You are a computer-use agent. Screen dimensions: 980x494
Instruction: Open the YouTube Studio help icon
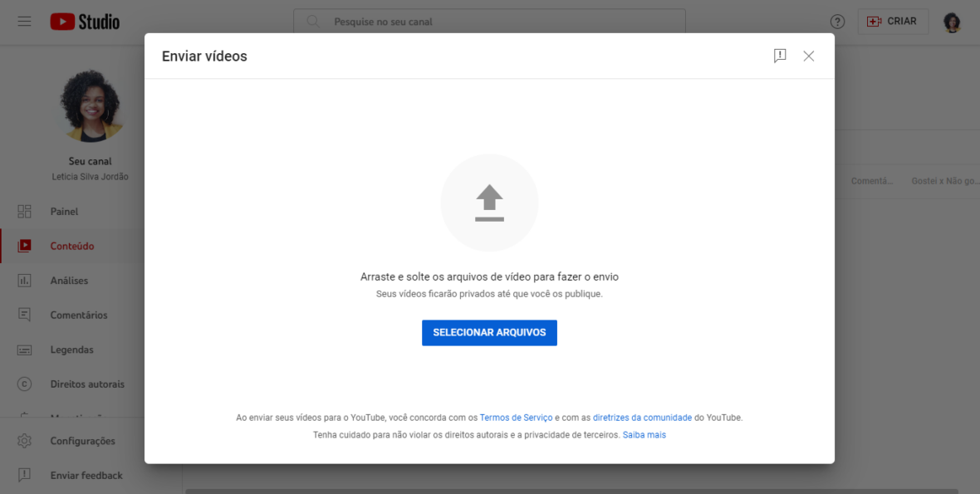837,21
